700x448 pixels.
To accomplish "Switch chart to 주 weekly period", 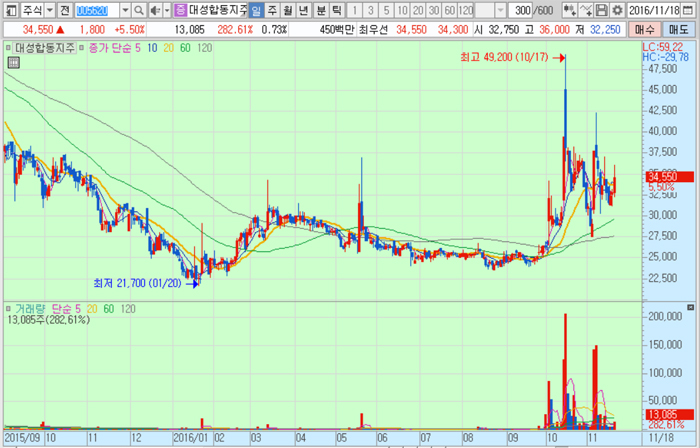I will coord(273,10).
